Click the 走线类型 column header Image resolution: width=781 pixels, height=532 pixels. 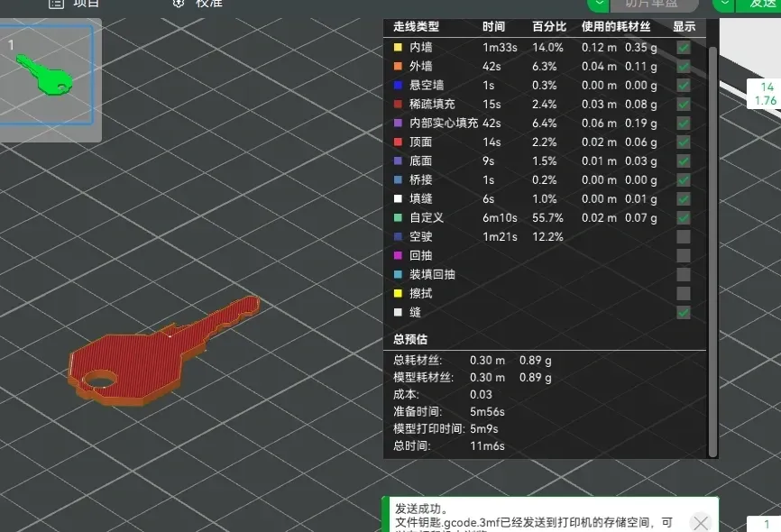[x=416, y=26]
